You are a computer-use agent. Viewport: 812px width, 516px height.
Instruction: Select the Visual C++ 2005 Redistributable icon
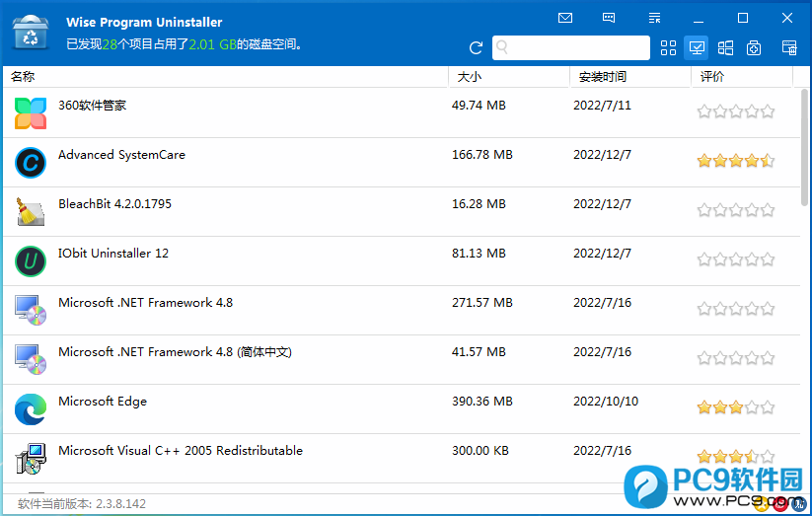31,459
